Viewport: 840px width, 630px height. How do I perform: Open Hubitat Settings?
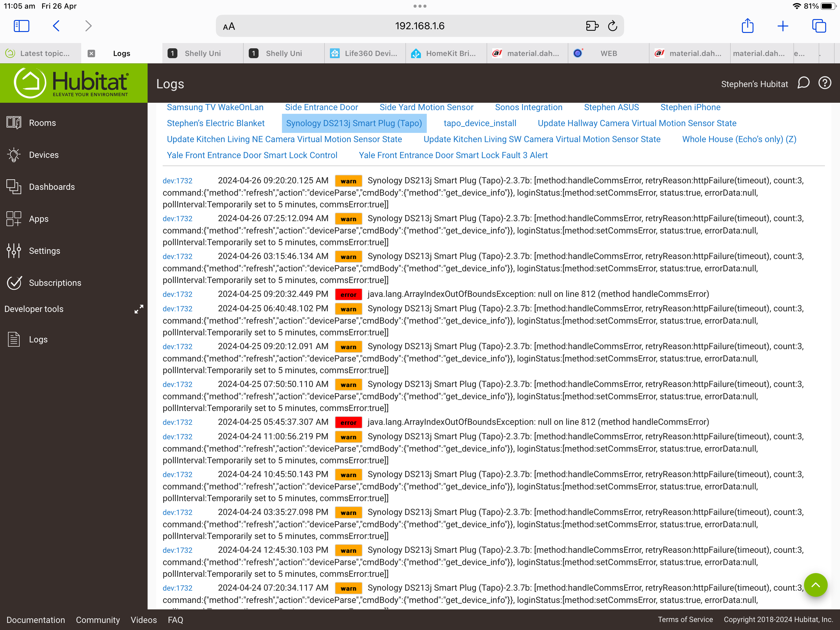[x=45, y=250]
